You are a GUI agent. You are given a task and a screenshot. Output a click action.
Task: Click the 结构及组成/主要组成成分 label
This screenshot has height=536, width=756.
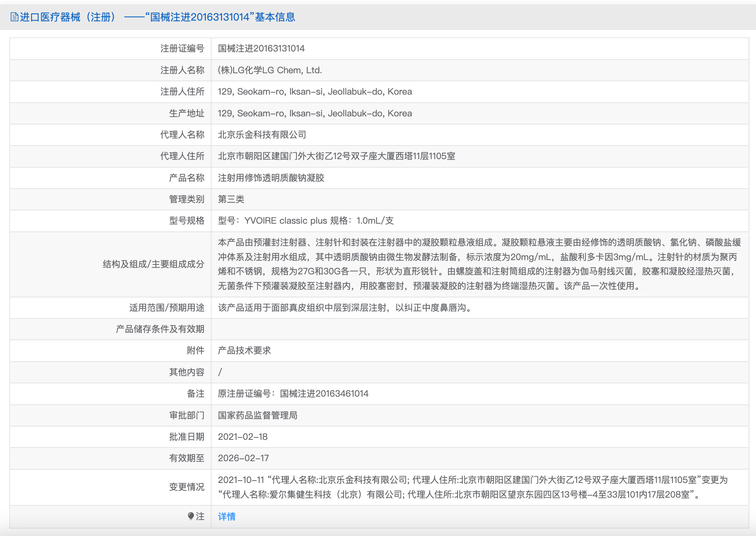[154, 264]
